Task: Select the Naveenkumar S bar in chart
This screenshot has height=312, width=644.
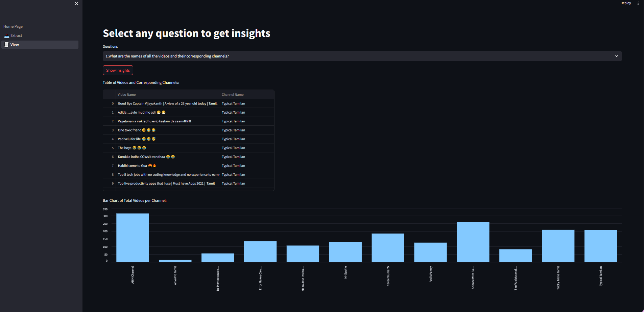Action: (x=388, y=247)
